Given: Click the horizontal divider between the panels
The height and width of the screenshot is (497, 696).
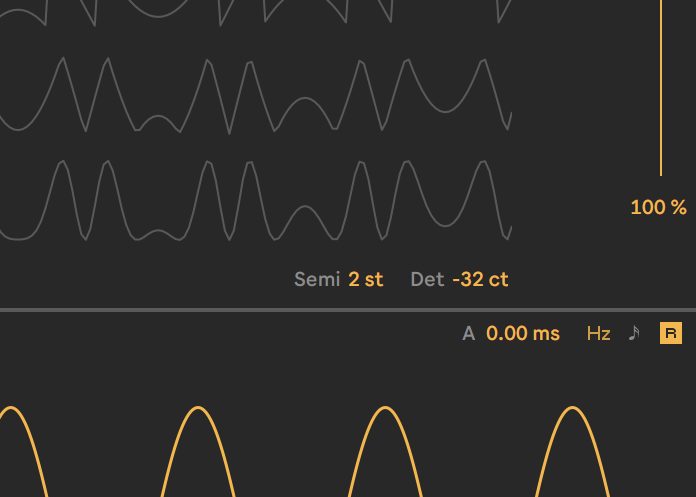Looking at the screenshot, I should click(348, 310).
